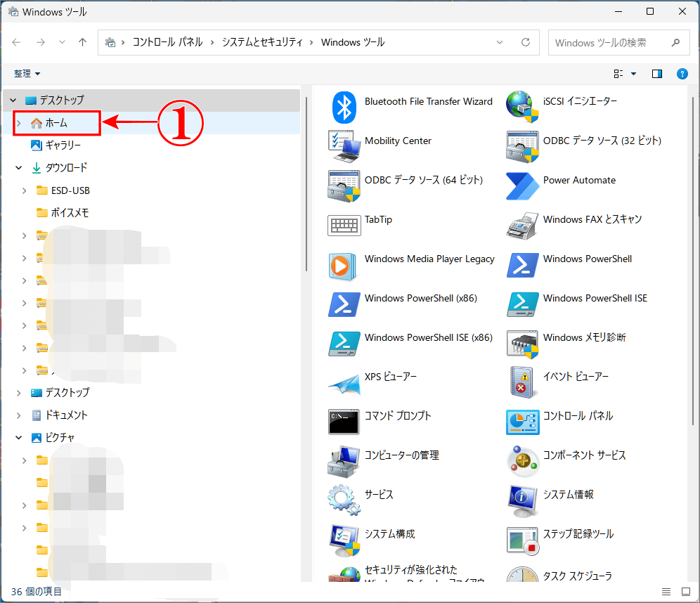Open ステップ記録ツール icon
The height and width of the screenshot is (603, 700).
tap(522, 540)
